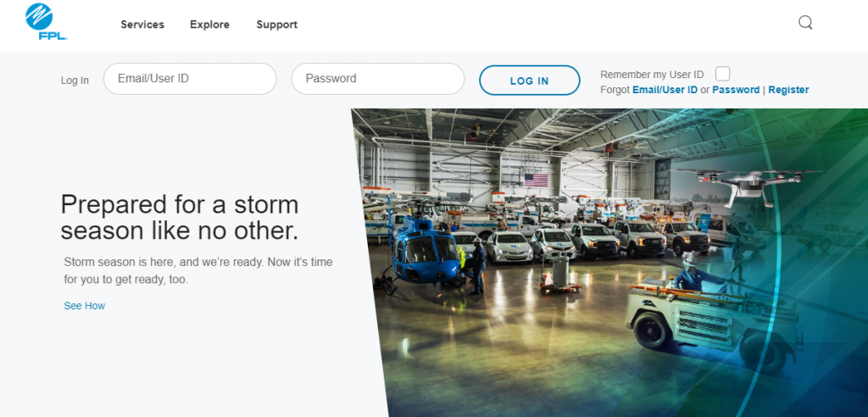Click the See How link
Screen dimensions: 868x417
click(x=84, y=306)
